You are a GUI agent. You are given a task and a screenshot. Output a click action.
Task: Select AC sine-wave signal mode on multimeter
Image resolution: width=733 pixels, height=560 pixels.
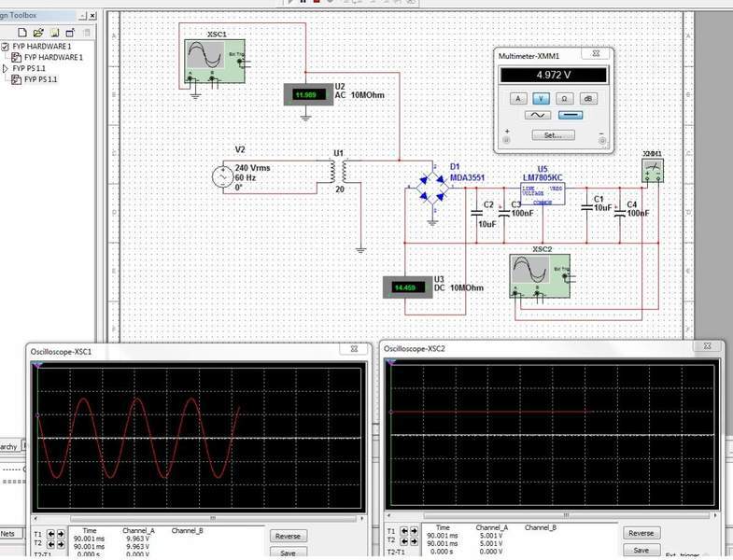click(539, 115)
